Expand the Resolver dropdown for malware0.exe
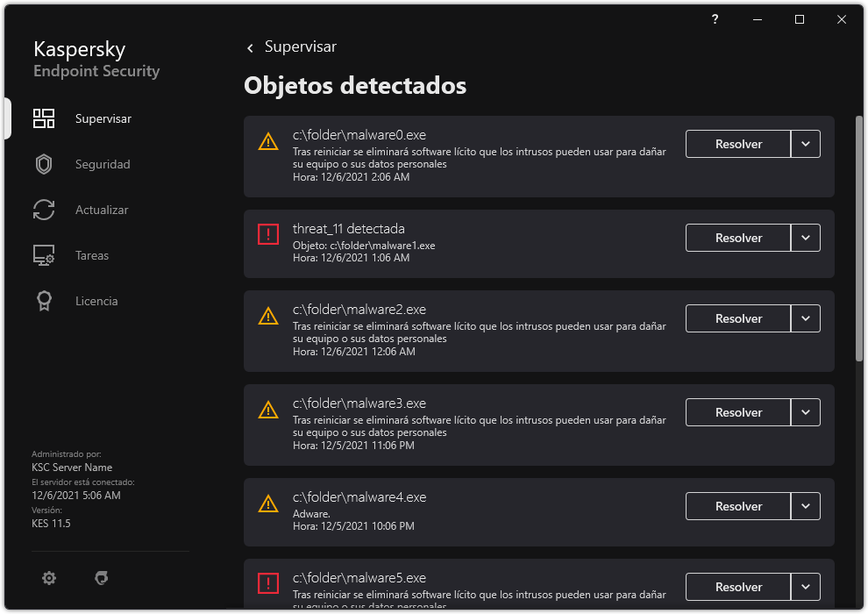 (806, 144)
